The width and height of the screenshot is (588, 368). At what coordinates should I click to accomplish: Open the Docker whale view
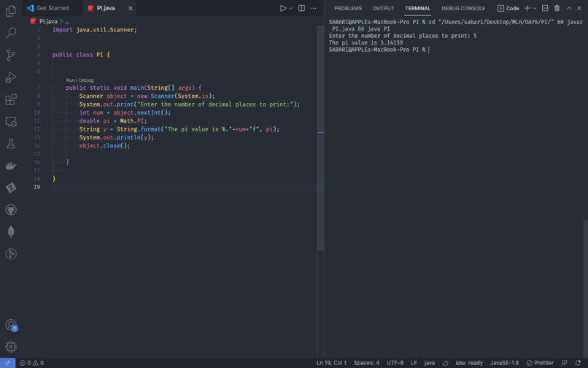coord(11,166)
